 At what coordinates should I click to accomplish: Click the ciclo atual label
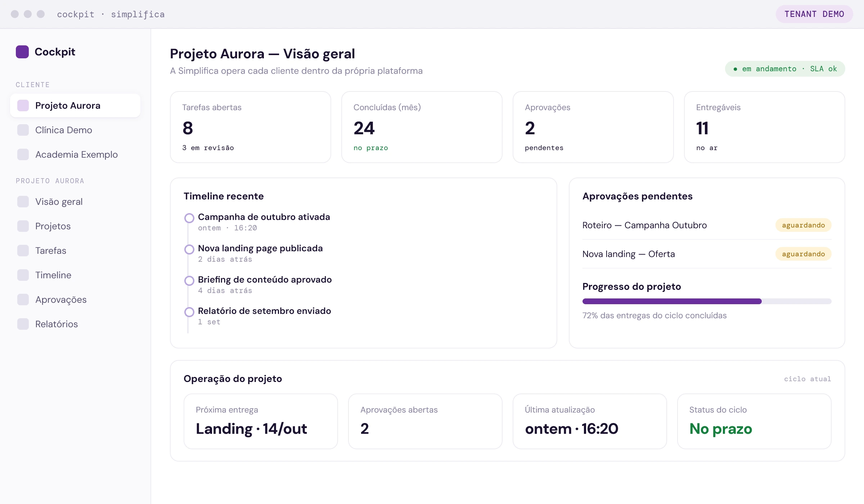pos(807,379)
